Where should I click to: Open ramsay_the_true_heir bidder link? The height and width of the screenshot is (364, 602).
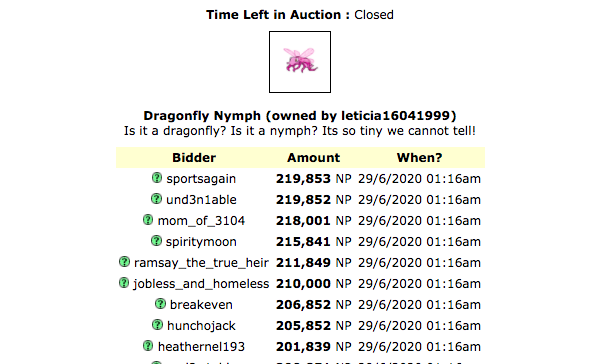201,263
